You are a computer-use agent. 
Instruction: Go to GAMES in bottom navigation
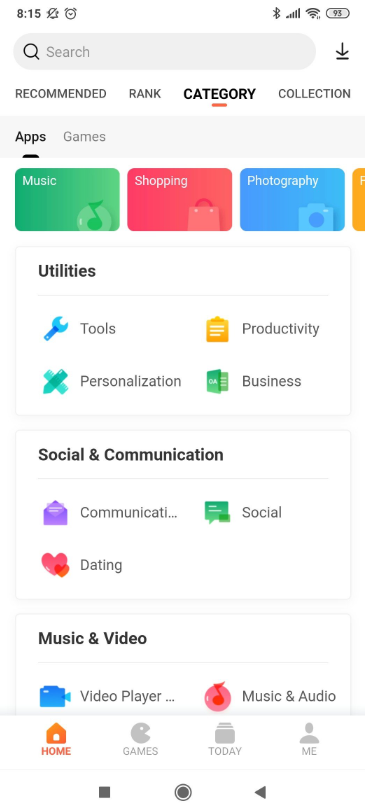(x=140, y=739)
